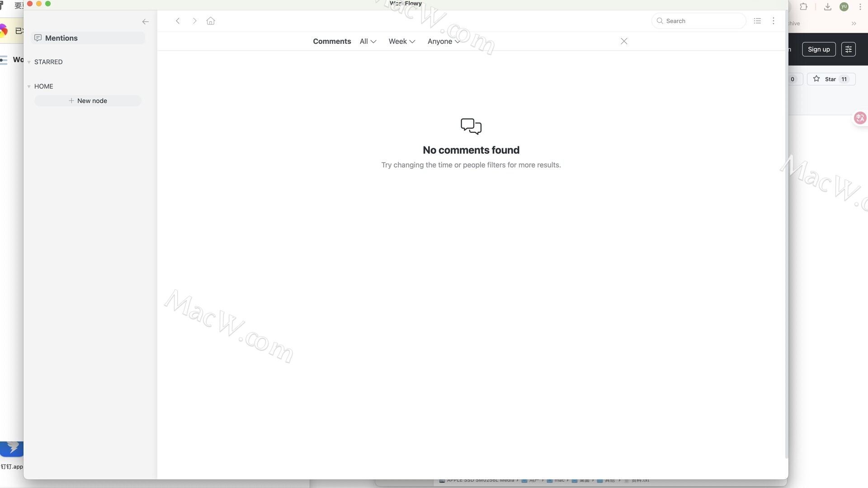Go forward with the navigation chevron
868x488 pixels.
click(x=194, y=21)
